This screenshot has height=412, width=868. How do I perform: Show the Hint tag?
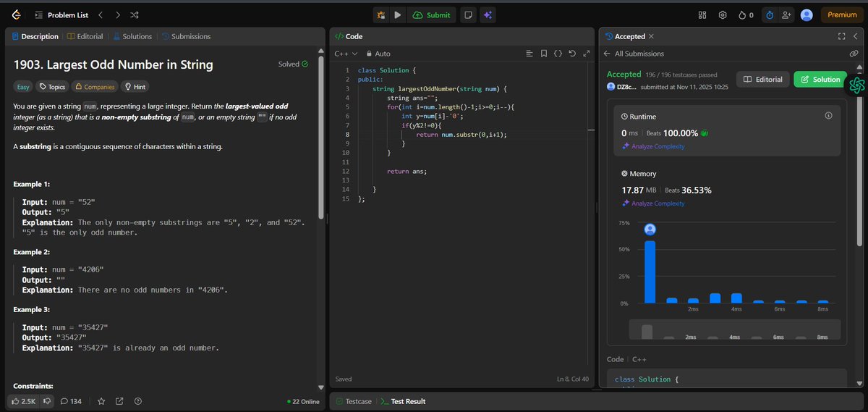[x=135, y=87]
